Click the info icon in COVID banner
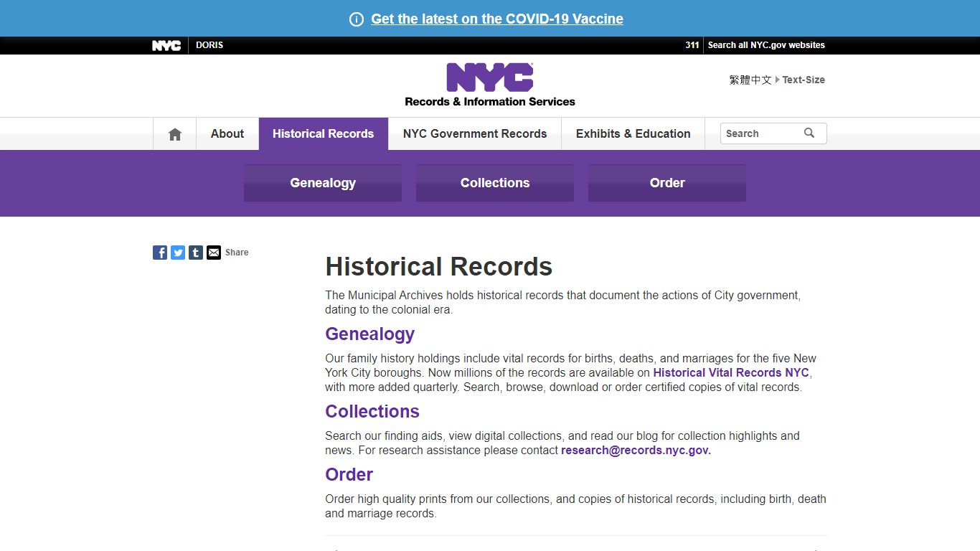This screenshot has width=980, height=551. [x=357, y=19]
